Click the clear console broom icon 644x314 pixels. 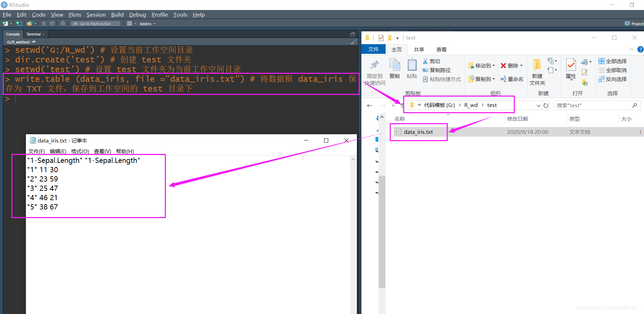coord(353,42)
